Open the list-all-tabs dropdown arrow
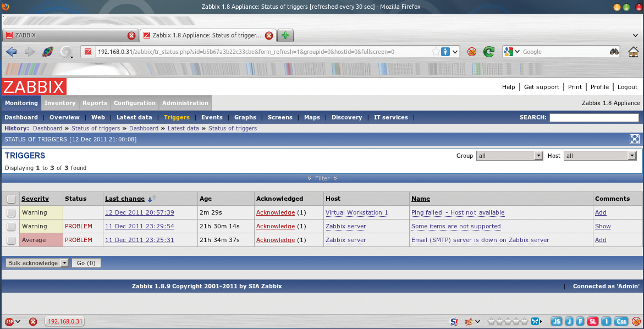This screenshot has width=644, height=329. point(636,36)
